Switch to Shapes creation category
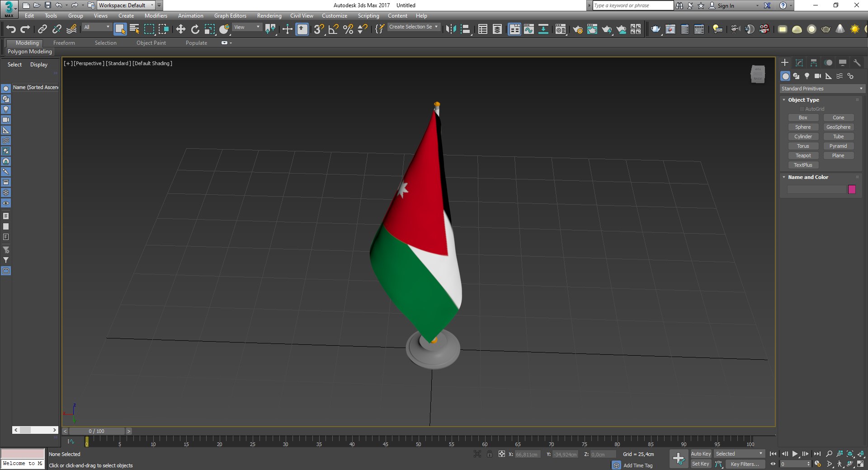 (x=796, y=76)
